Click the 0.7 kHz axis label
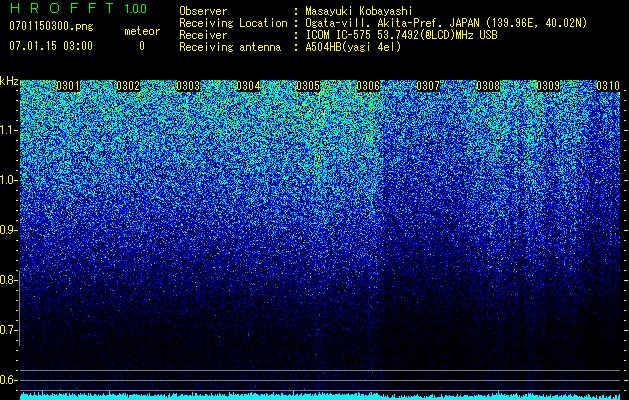The width and height of the screenshot is (629, 400). pos(7,330)
